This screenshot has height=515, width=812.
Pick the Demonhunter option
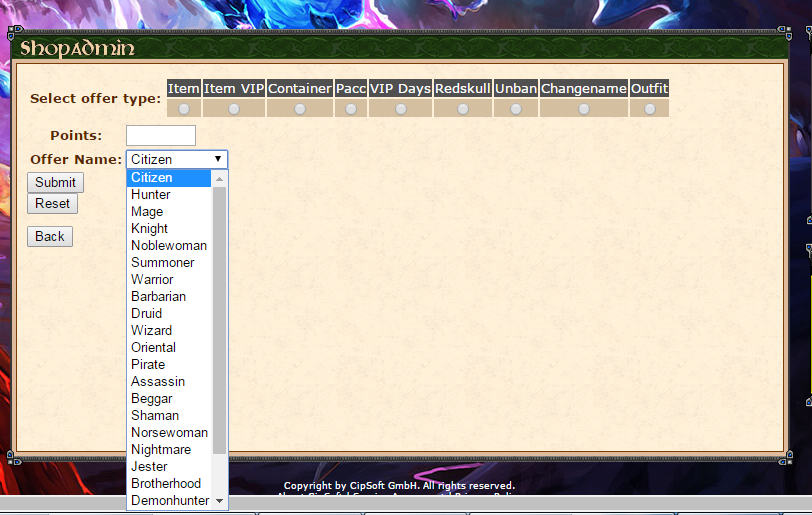[169, 501]
